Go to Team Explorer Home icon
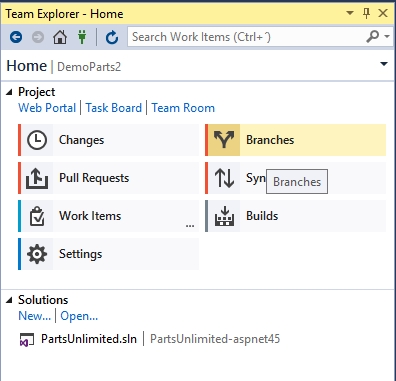396x381 pixels. (60, 37)
